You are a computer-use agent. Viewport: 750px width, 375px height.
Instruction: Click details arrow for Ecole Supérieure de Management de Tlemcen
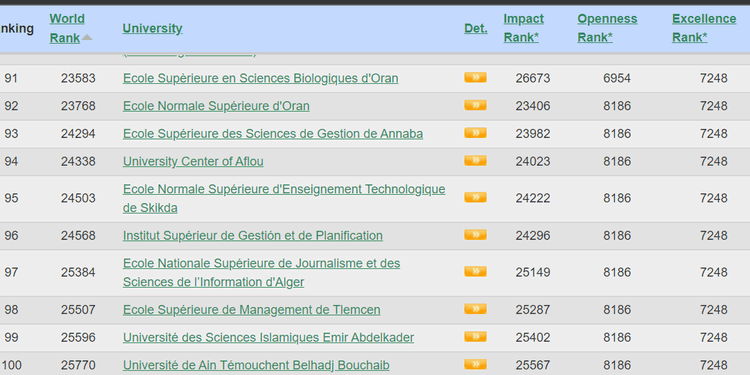475,309
